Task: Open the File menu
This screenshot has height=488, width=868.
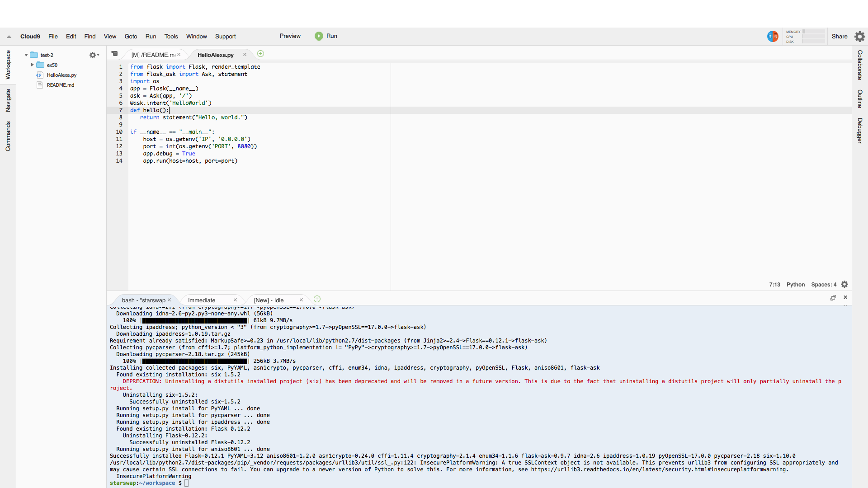Action: tap(53, 37)
